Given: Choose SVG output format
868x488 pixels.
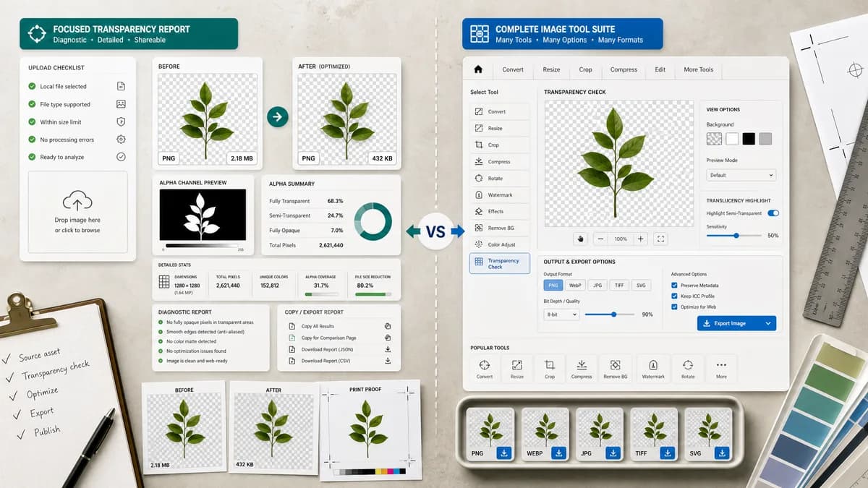Looking at the screenshot, I should point(640,286).
